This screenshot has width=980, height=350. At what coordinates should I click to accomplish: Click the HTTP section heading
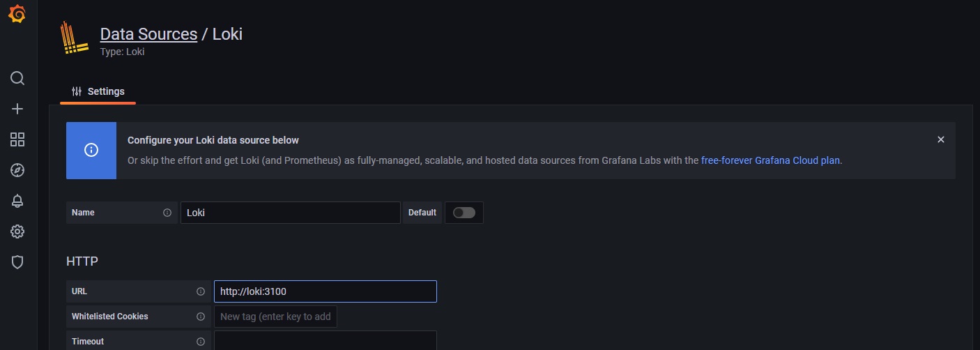[x=82, y=261]
